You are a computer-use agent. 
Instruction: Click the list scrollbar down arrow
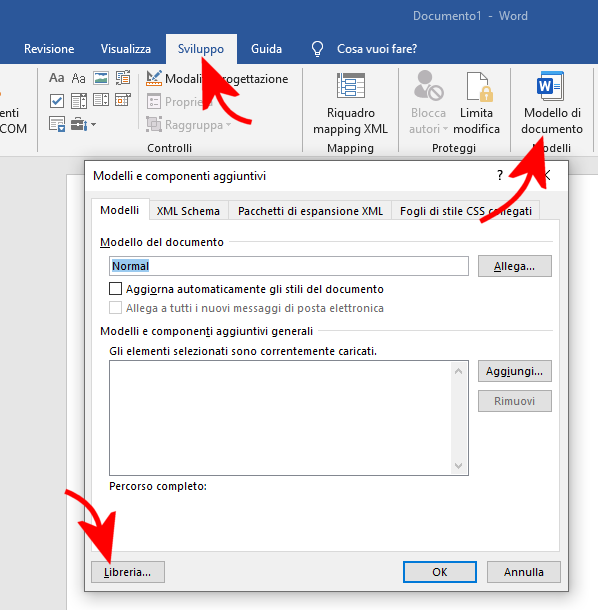459,465
